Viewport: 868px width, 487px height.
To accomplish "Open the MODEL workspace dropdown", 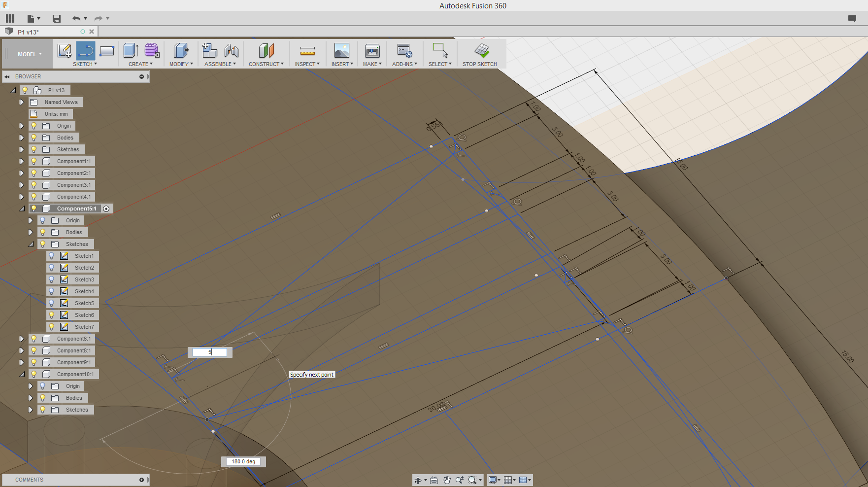I will pyautogui.click(x=30, y=54).
